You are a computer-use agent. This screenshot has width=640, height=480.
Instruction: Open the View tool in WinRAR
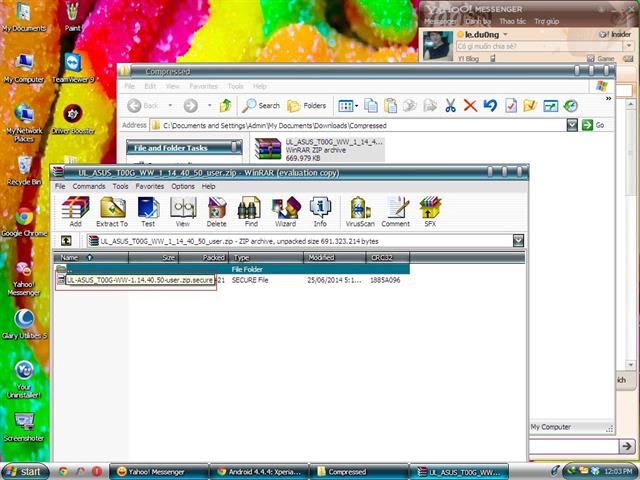pyautogui.click(x=183, y=211)
